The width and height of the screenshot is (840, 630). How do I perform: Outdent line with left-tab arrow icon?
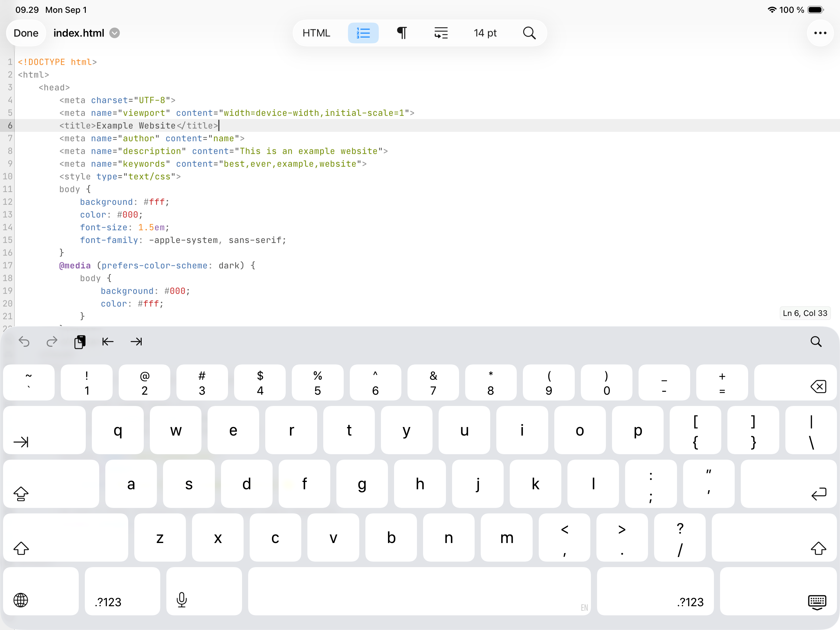pos(108,342)
